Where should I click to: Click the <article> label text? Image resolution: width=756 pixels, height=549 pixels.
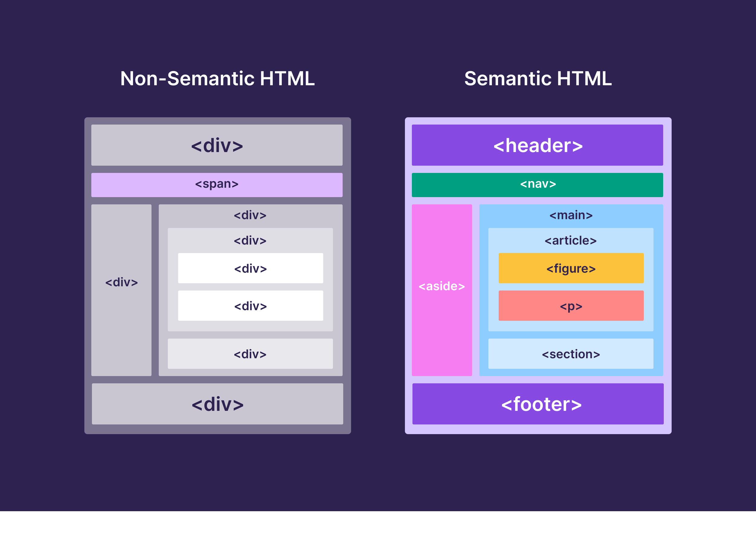(x=571, y=241)
